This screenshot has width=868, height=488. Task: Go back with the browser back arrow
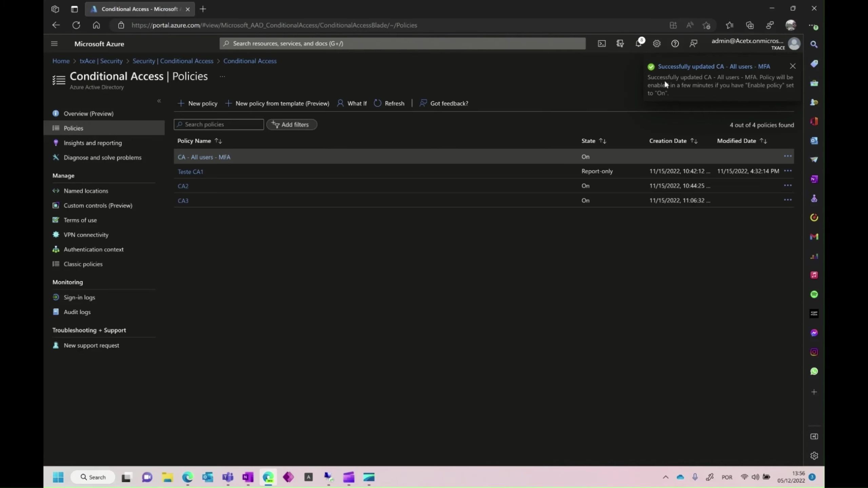[x=56, y=25]
